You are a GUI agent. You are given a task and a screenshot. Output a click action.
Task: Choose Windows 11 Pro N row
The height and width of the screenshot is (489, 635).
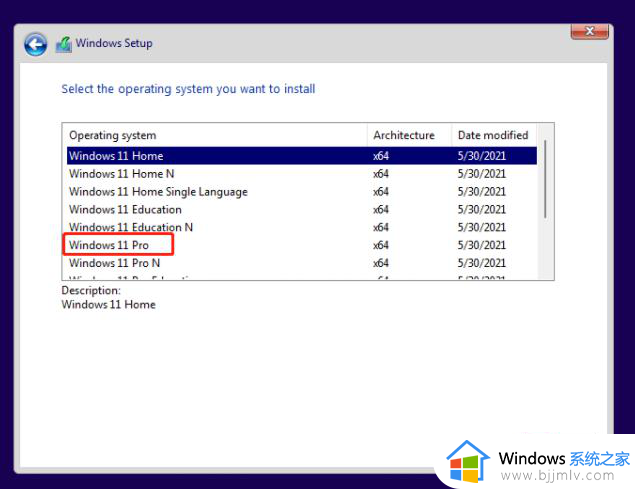(302, 263)
